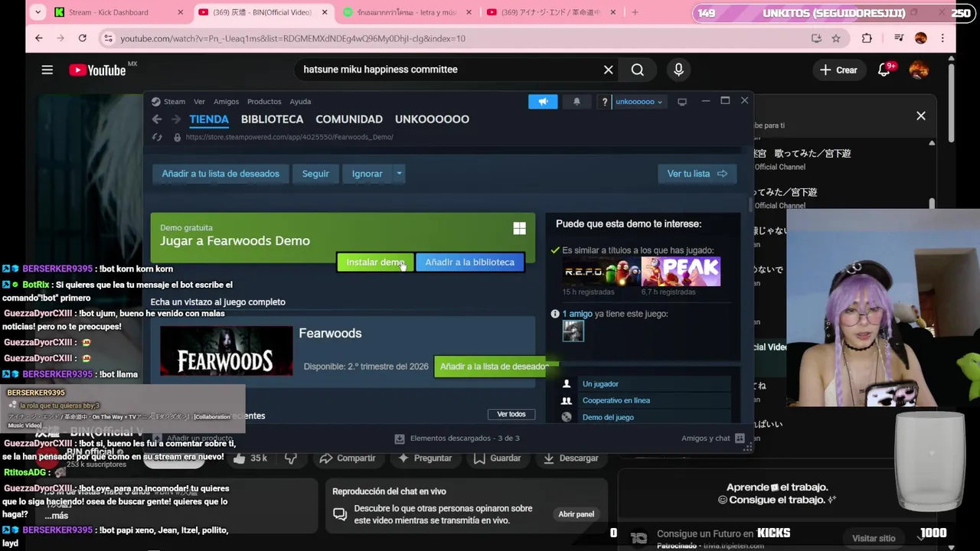Image resolution: width=980 pixels, height=551 pixels.
Task: Open Steam downloads icon in the footer
Action: [x=399, y=439]
